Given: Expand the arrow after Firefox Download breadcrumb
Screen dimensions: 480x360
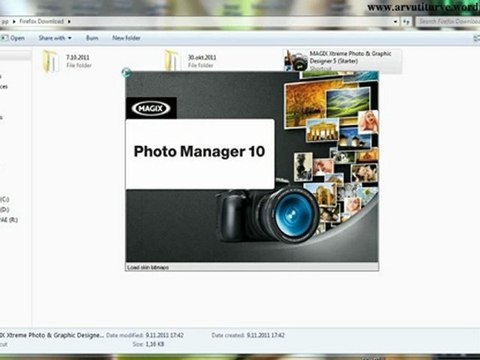Looking at the screenshot, I should pyautogui.click(x=69, y=22).
